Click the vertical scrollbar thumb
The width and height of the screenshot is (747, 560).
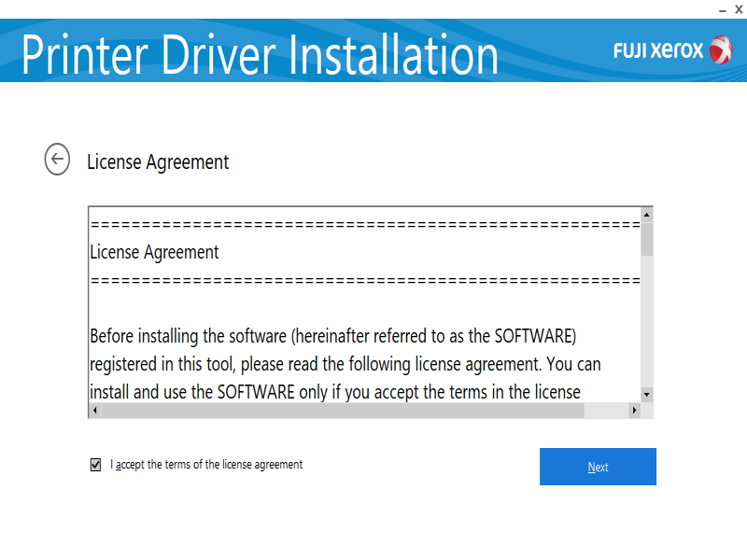click(646, 239)
